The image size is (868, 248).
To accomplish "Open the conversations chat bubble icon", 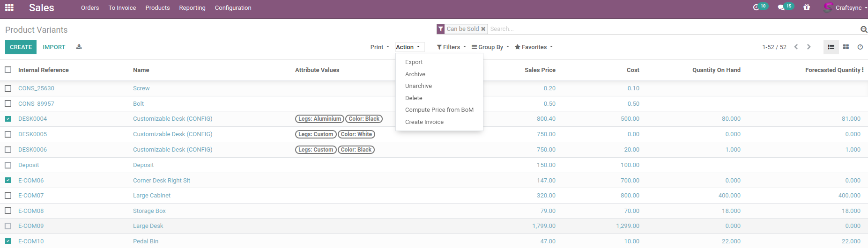I will click(781, 7).
